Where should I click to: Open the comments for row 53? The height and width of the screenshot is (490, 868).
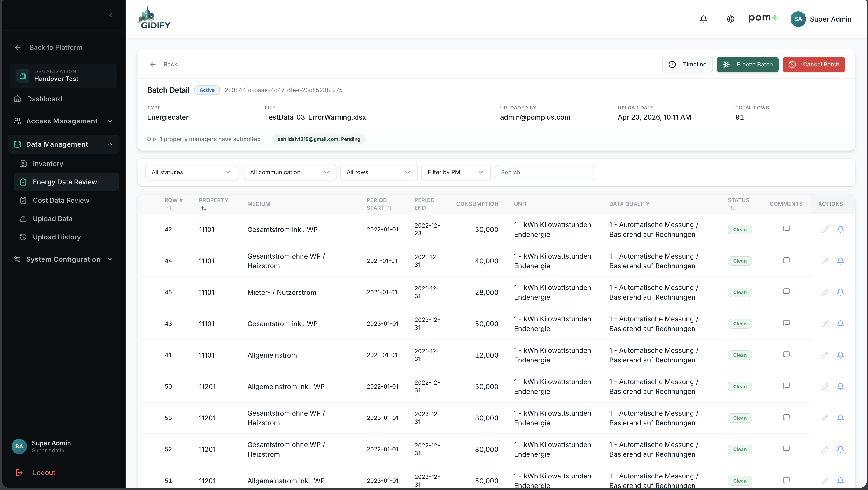click(x=786, y=417)
